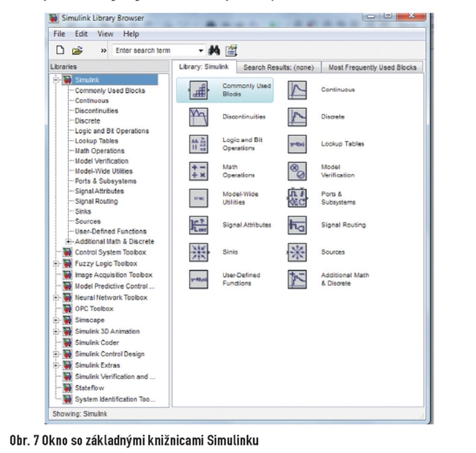Expand the Simulink Extras node
Image resolution: width=476 pixels, height=453 pixels.
(56, 365)
